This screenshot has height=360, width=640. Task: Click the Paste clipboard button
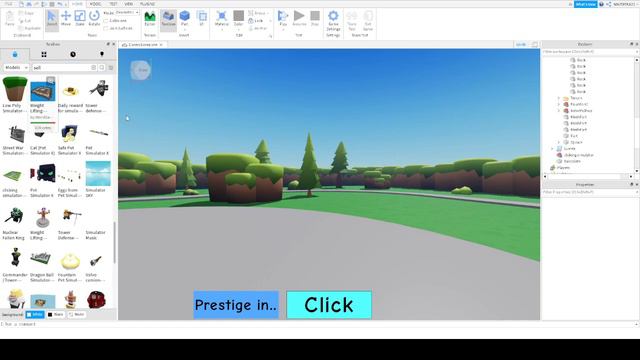click(x=10, y=19)
